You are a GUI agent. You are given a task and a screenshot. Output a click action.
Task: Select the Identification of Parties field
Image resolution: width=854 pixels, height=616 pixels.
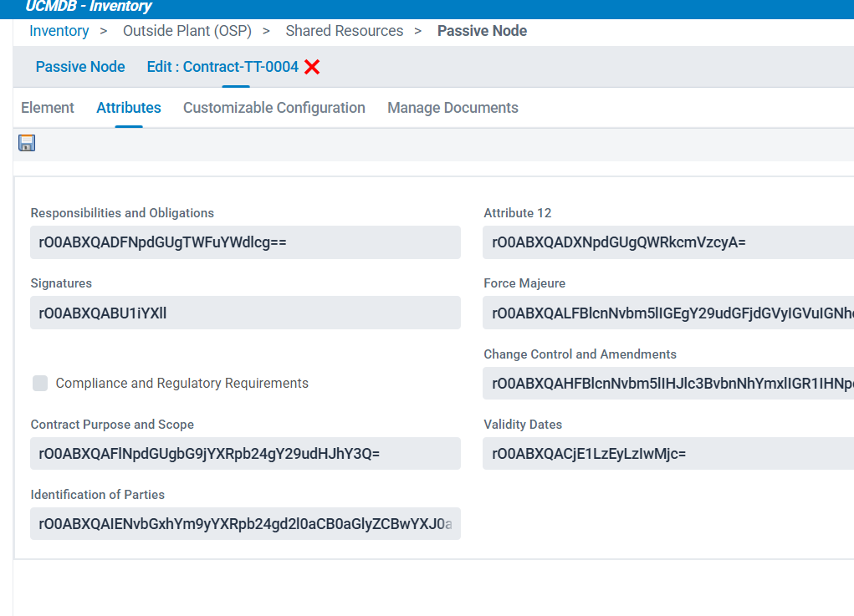tap(245, 524)
